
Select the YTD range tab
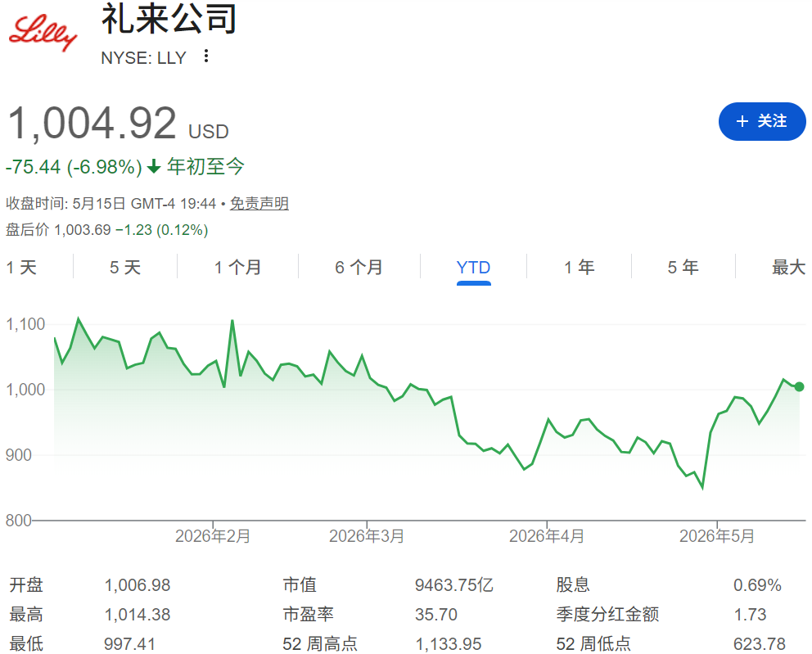(473, 267)
